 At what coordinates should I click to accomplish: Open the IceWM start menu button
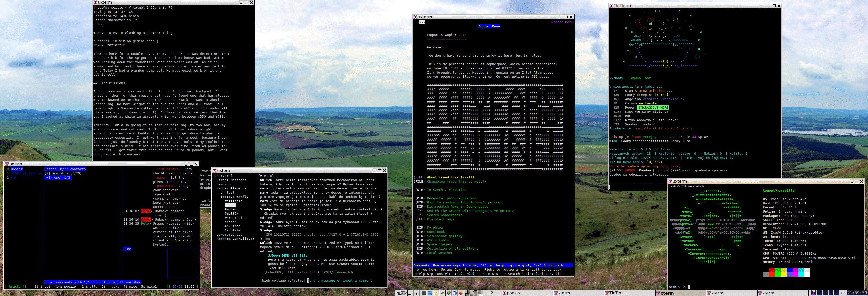click(401, 293)
